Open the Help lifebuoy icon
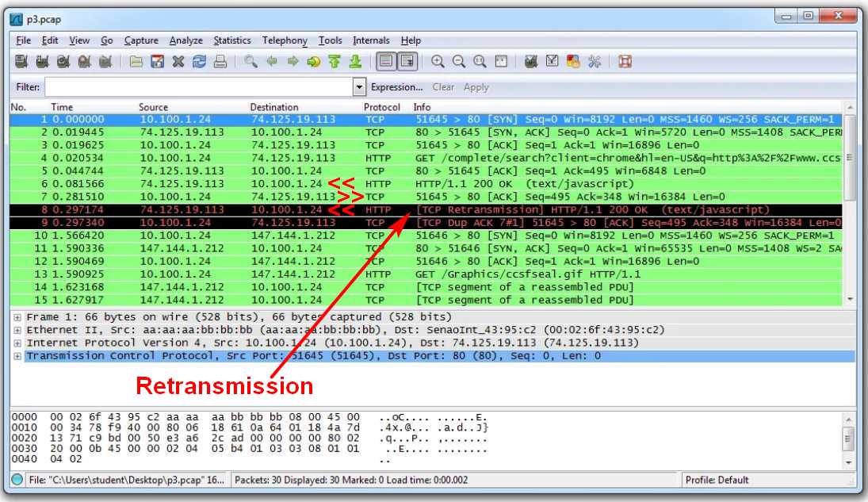Screen dimensions: 868x502 (625, 61)
